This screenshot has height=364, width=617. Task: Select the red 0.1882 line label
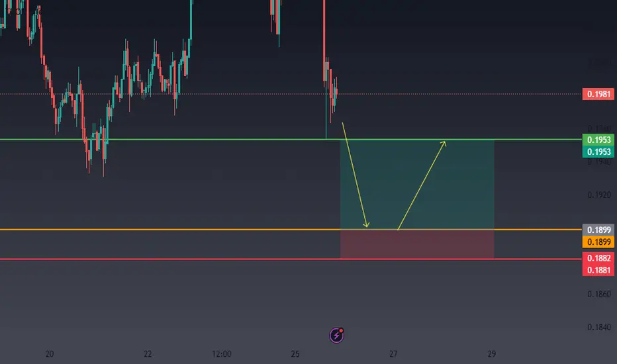tap(598, 258)
